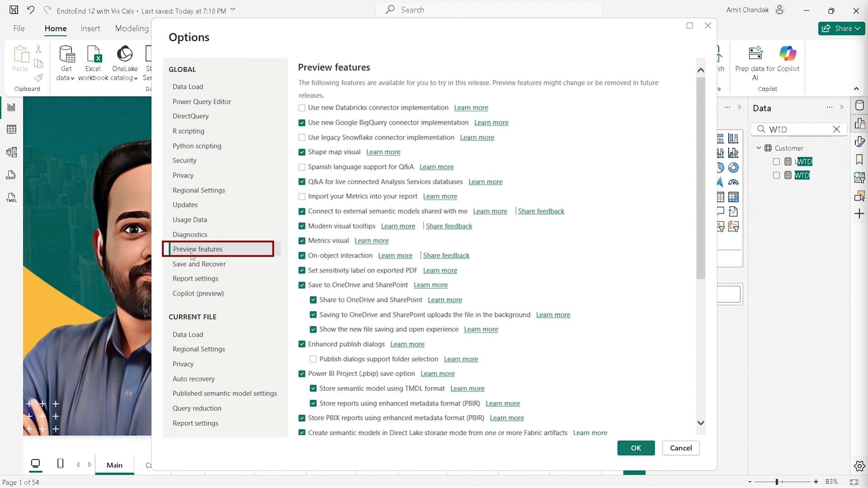Open Model view from the left sidebar

pyautogui.click(x=11, y=152)
